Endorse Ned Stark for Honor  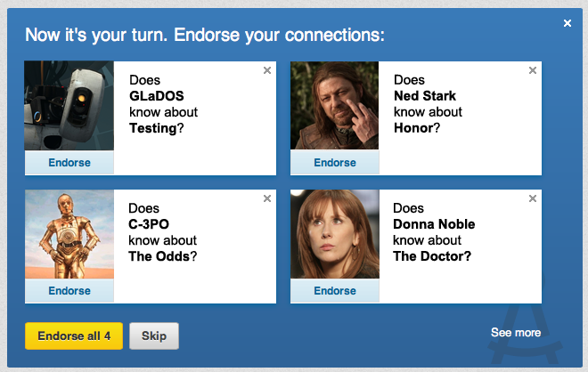(335, 163)
